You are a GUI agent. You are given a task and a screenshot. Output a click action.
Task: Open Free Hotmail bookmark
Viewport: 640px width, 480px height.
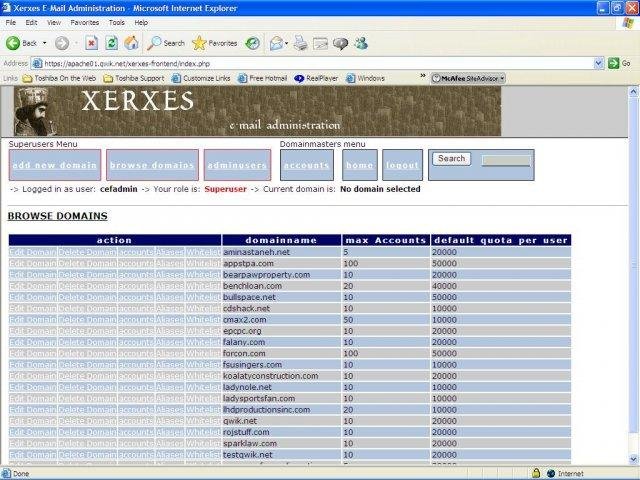point(262,78)
